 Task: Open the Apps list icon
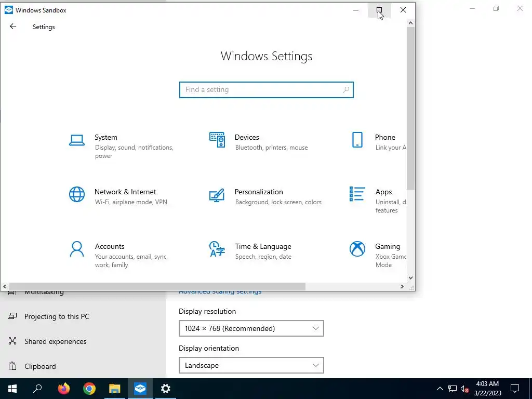pyautogui.click(x=357, y=194)
